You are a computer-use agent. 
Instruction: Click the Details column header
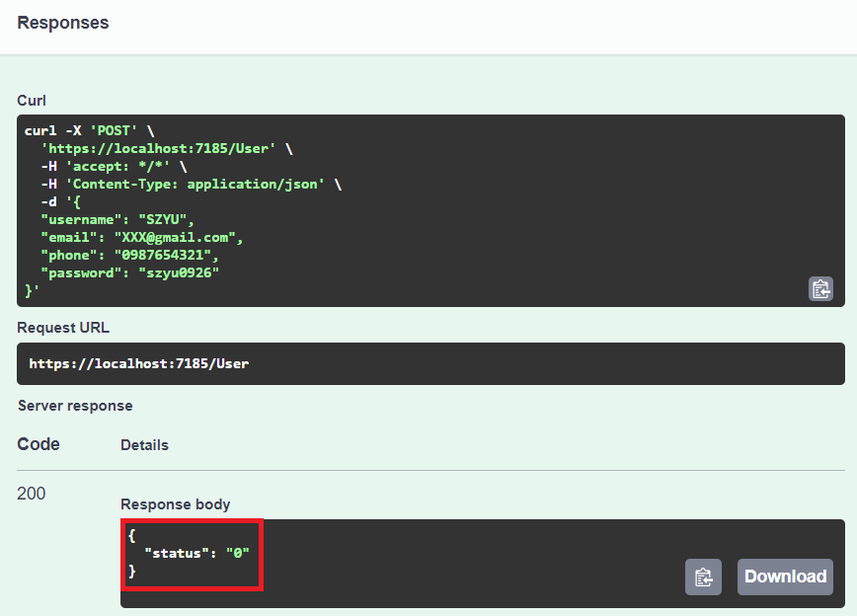click(144, 445)
